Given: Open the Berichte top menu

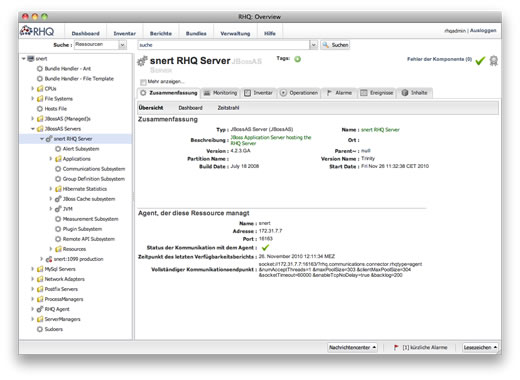Looking at the screenshot, I should [161, 33].
